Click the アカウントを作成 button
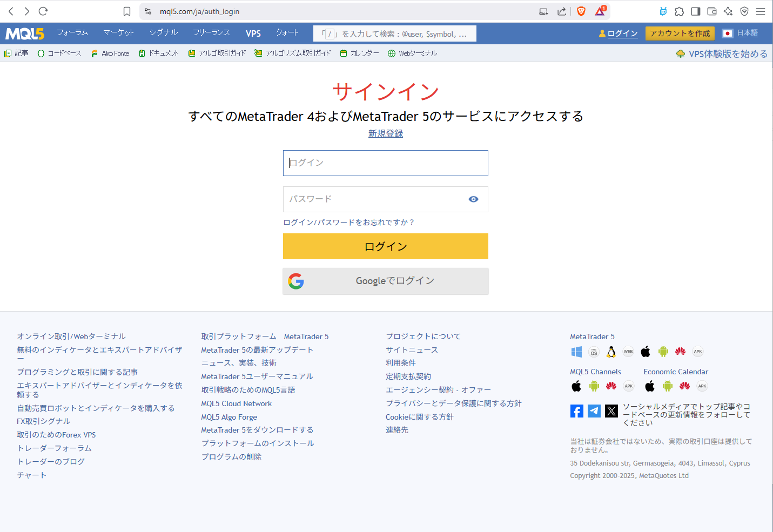 pos(680,33)
